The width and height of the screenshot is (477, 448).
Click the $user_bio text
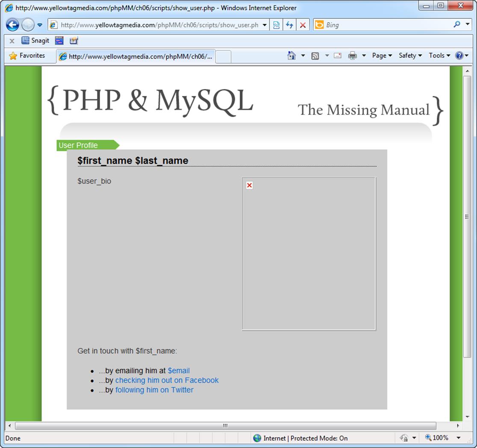tap(94, 181)
